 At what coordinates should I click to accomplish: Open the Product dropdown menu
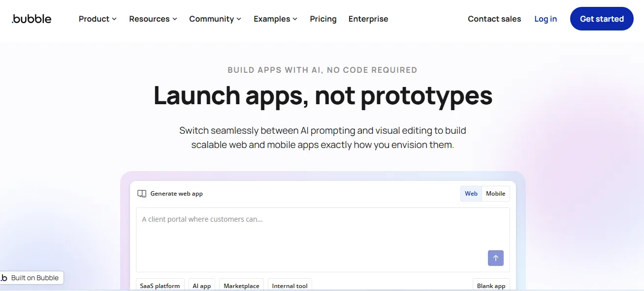point(97,19)
